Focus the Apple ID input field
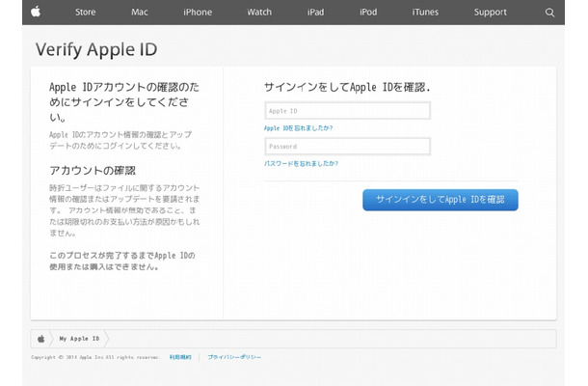This screenshot has width=588, height=386. click(347, 111)
